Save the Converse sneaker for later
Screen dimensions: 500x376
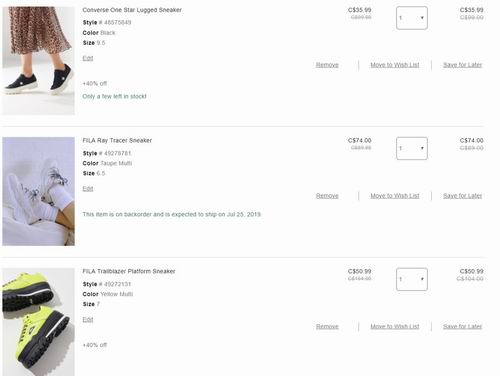coord(462,65)
